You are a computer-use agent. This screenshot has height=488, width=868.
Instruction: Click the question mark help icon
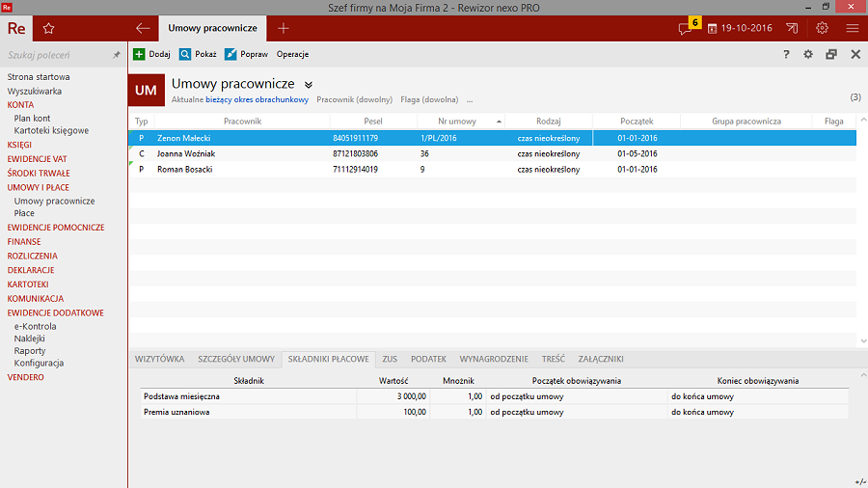[x=786, y=55]
